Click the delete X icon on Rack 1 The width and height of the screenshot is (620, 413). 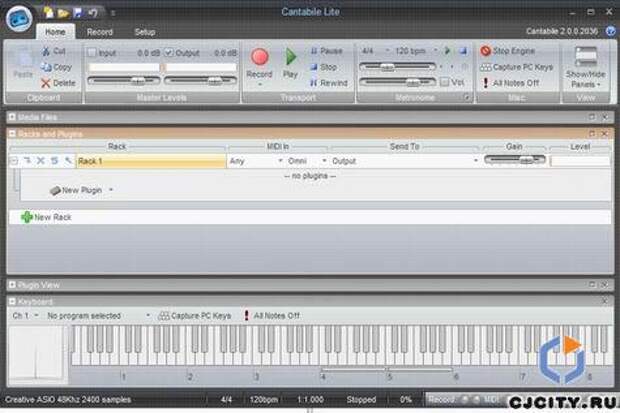coord(40,161)
